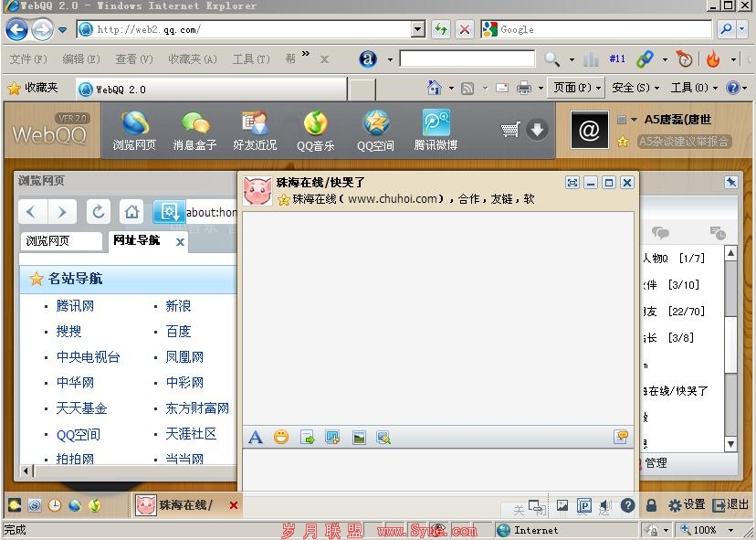This screenshot has height=540, width=756.
Task: Click the shopping cart icon in WebQQ toolbar
Action: [x=510, y=130]
